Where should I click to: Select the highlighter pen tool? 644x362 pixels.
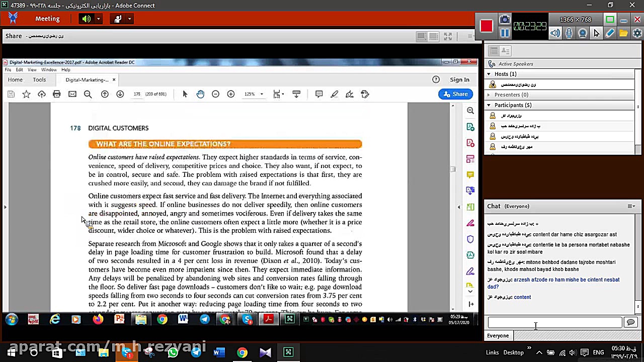pos(334,94)
